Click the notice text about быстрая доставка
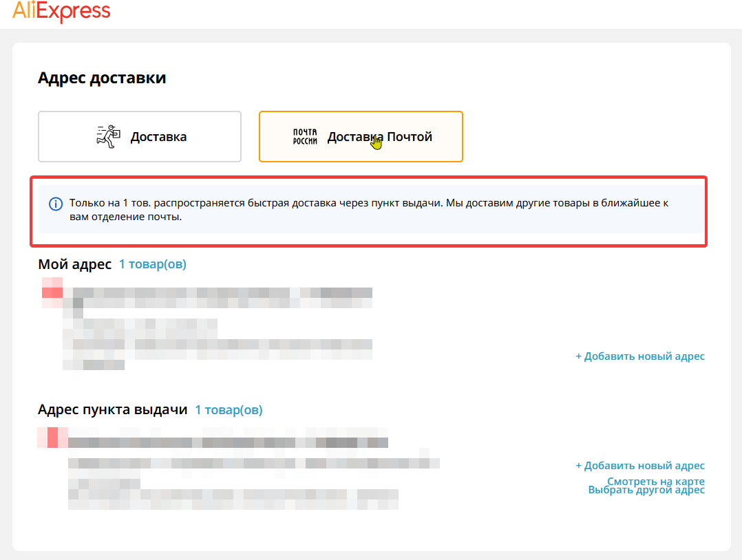 click(x=369, y=210)
